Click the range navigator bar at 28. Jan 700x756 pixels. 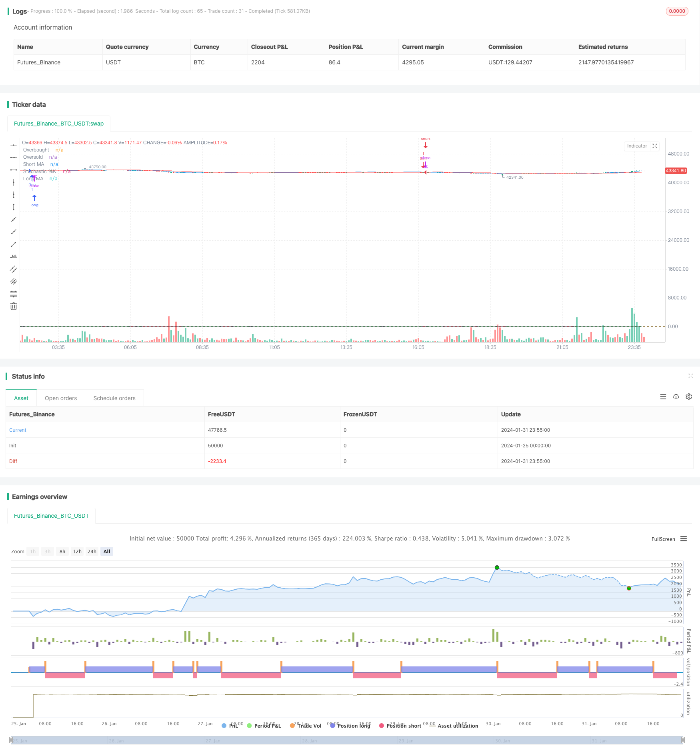pos(310,740)
